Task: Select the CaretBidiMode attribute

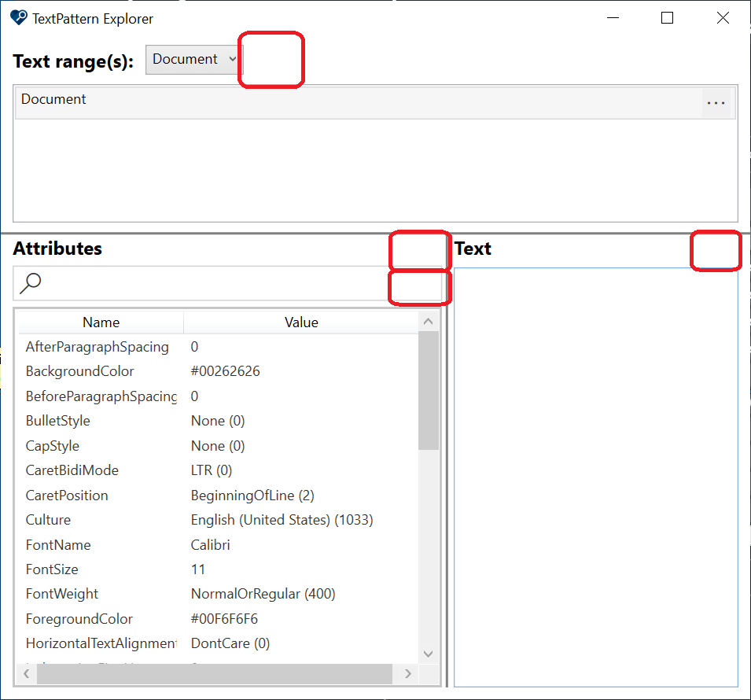Action: [72, 470]
